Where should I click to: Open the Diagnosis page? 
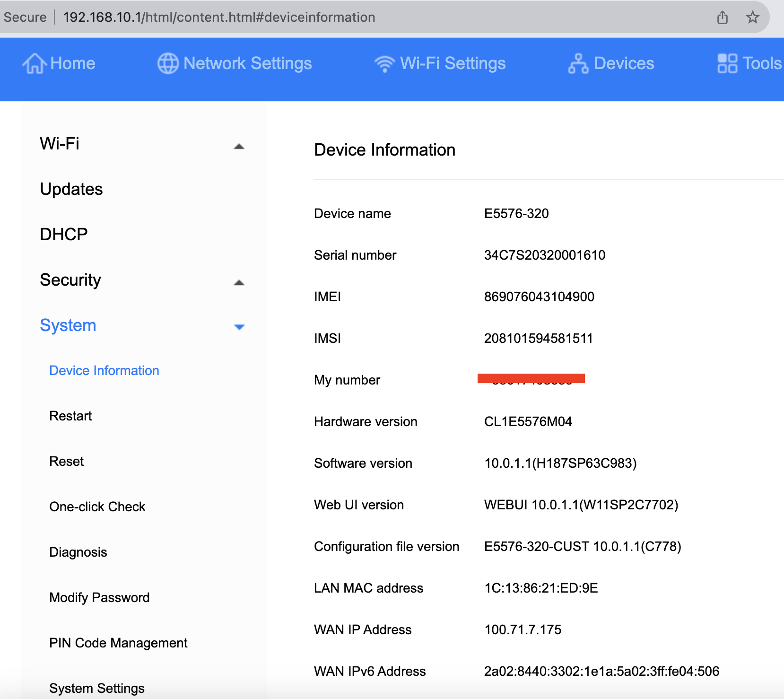click(x=78, y=552)
